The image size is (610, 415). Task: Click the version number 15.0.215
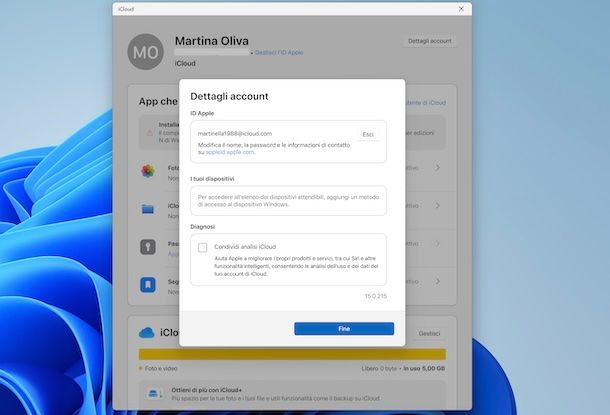(376, 296)
